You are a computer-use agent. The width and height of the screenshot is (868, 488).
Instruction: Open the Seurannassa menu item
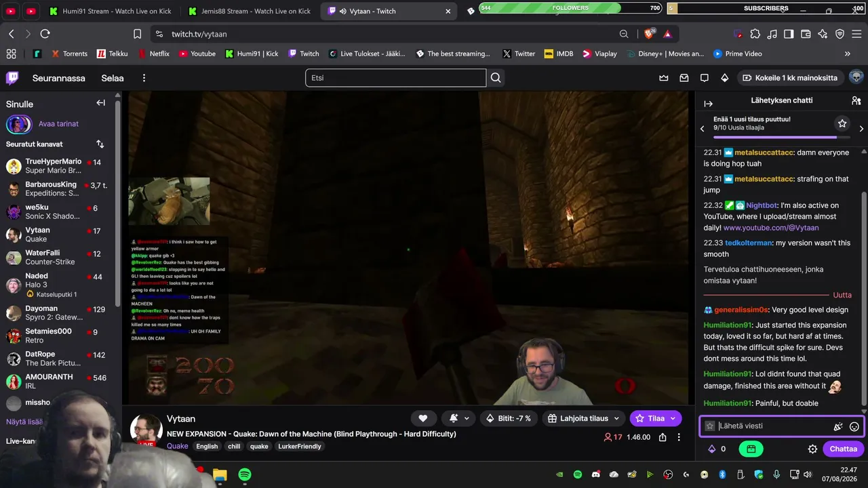(59, 78)
